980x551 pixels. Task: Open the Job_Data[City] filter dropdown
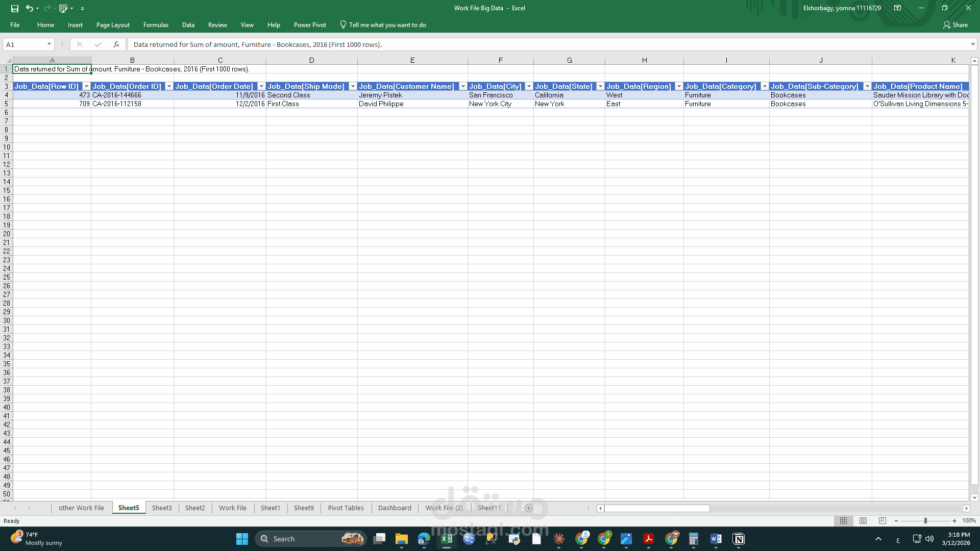coord(529,86)
